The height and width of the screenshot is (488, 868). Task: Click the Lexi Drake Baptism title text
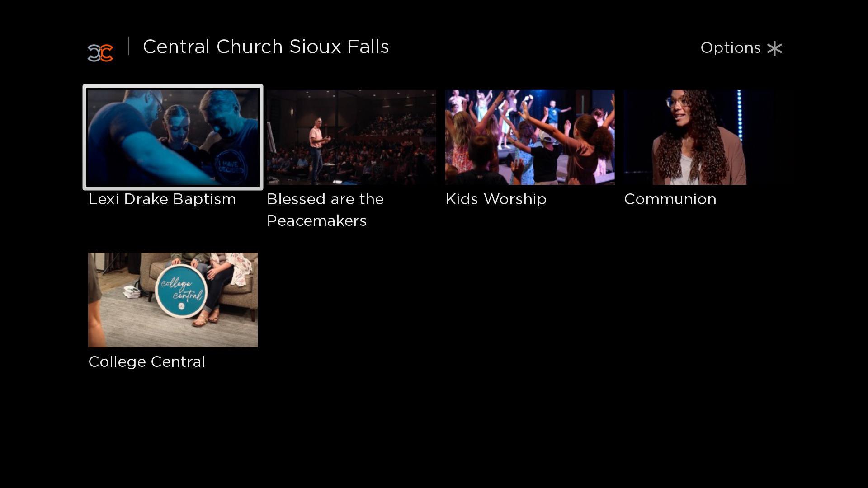162,199
